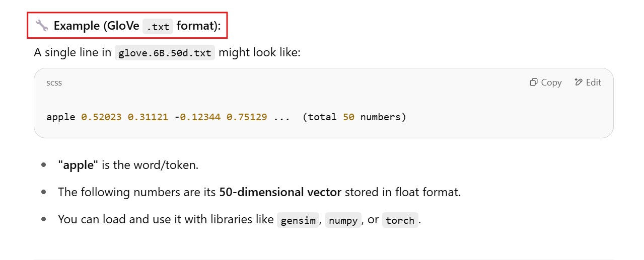Click the Copy icon in code block
Image resolution: width=644 pixels, height=260 pixels.
533,82
